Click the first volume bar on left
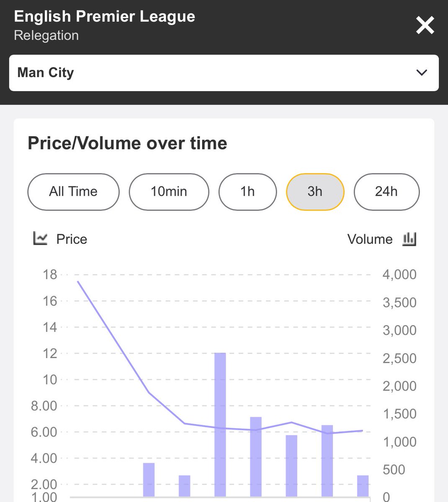The height and width of the screenshot is (502, 448). 149,480
